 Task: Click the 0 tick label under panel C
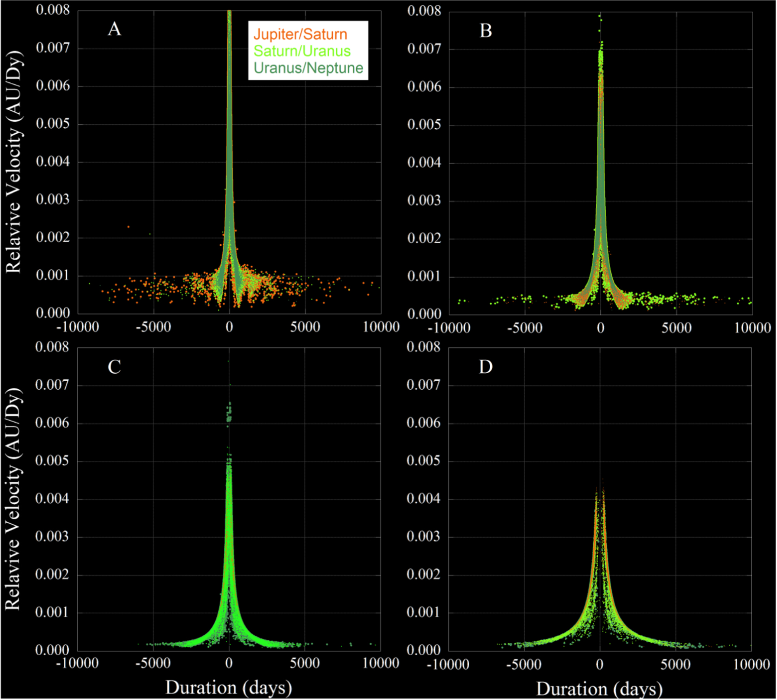(x=229, y=663)
